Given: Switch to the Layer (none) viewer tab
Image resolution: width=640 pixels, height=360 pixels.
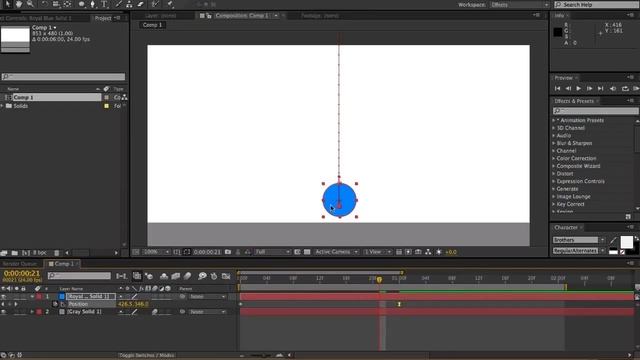Looking at the screenshot, I should pos(160,16).
